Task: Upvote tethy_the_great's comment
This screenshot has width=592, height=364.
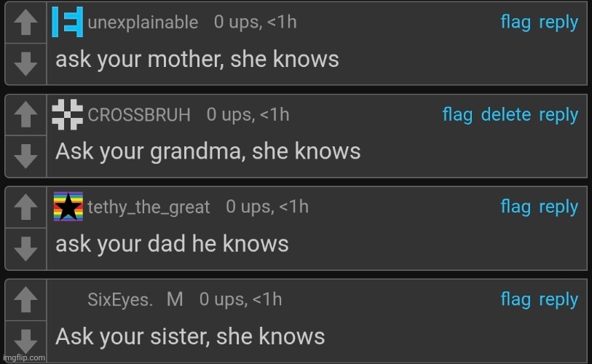Action: (25, 207)
